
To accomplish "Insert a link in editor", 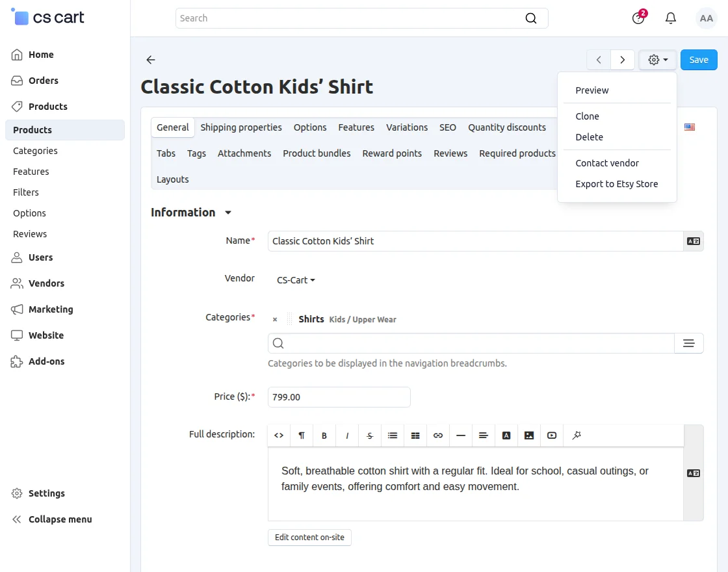I will (438, 435).
